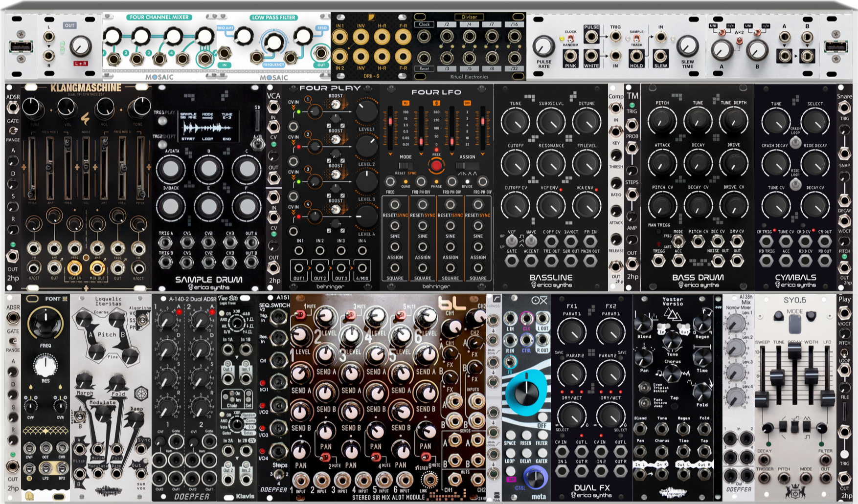Click the RESONANCE knob on Bassline
858x504 pixels.
[x=551, y=163]
